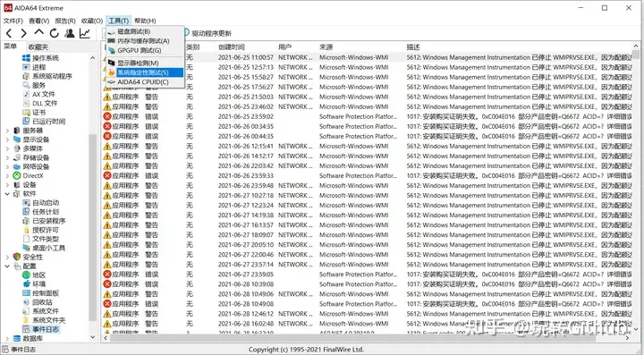644x355 pixels.
Task: Click the 控制面板 tree icon
Action: 26,293
